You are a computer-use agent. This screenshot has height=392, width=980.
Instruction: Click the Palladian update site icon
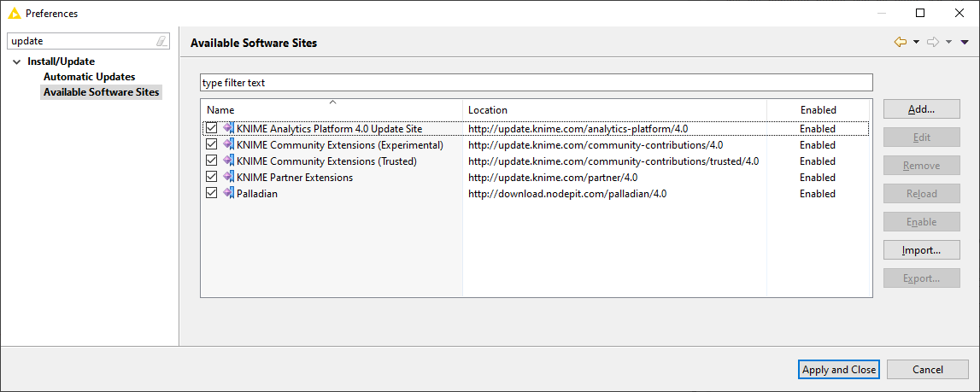(x=229, y=194)
